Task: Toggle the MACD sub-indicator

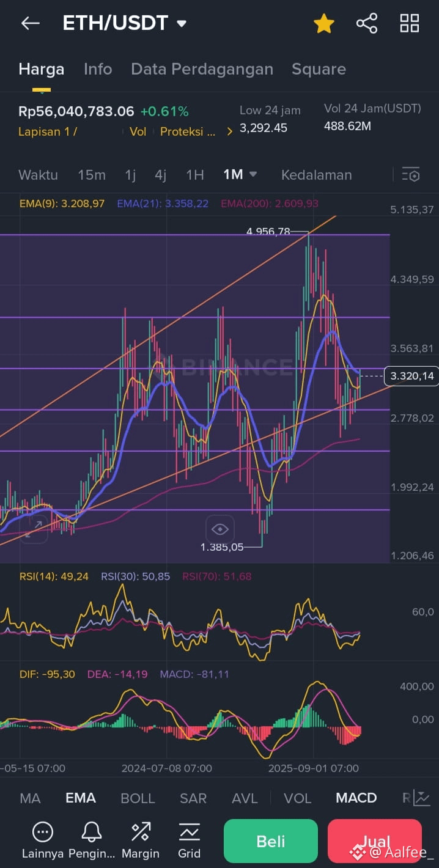Action: (x=356, y=798)
